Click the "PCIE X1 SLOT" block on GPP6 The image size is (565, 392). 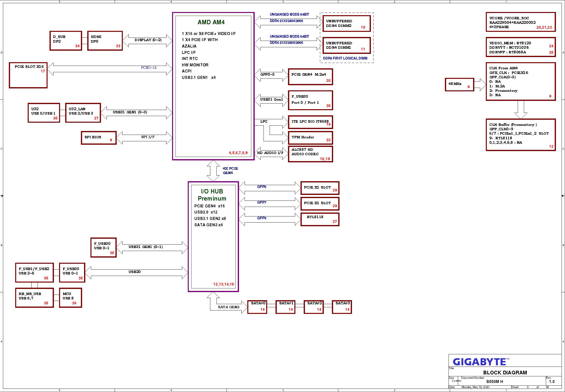click(320, 188)
